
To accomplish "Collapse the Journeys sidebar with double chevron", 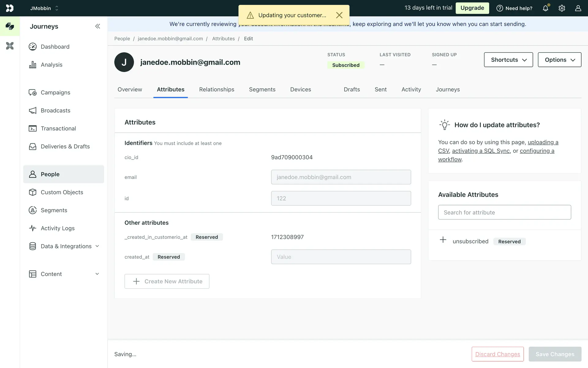I will pyautogui.click(x=97, y=26).
